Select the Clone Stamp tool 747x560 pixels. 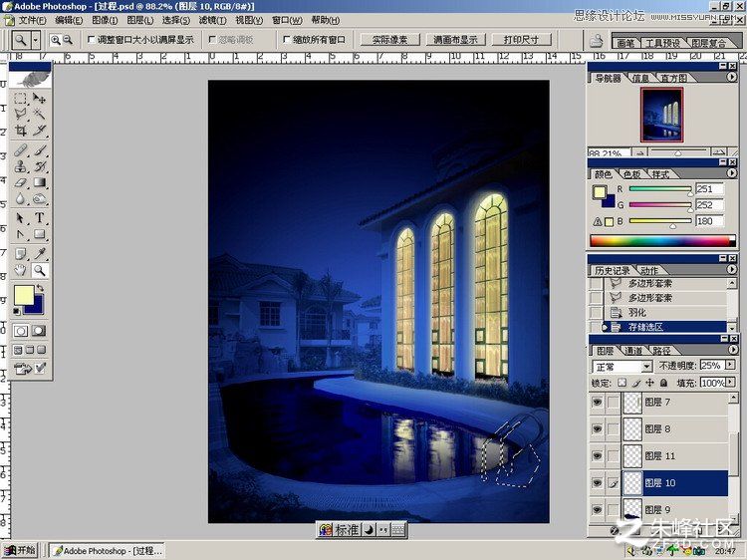click(20, 166)
